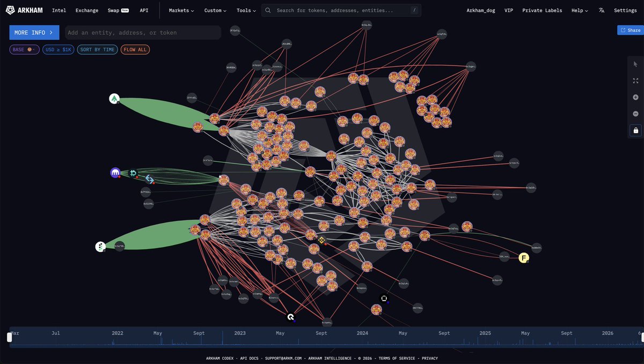Image resolution: width=644 pixels, height=364 pixels.
Task: Open the Help dropdown menu
Action: click(580, 10)
